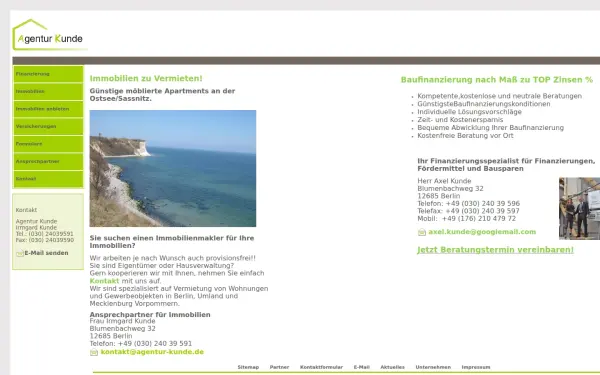The height and width of the screenshot is (375, 600).
Task: Open the Impressum footer link
Action: [476, 367]
